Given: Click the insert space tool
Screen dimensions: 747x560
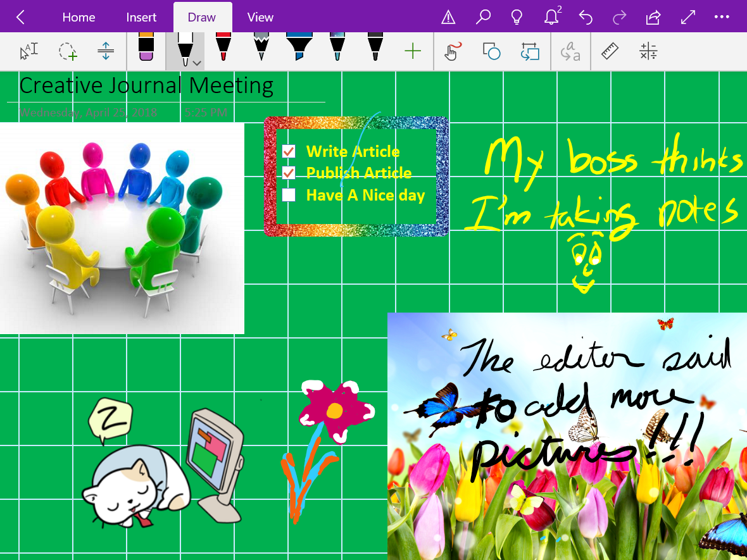Looking at the screenshot, I should tap(106, 52).
